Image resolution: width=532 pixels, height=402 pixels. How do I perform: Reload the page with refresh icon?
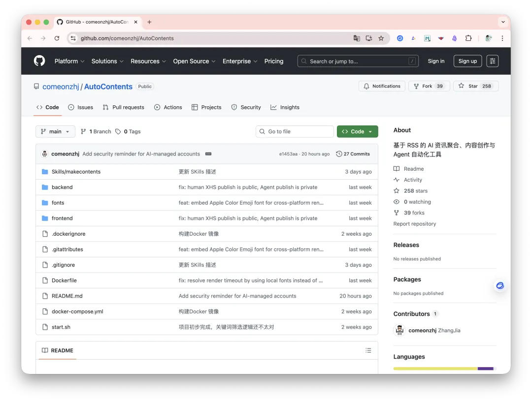(x=57, y=38)
